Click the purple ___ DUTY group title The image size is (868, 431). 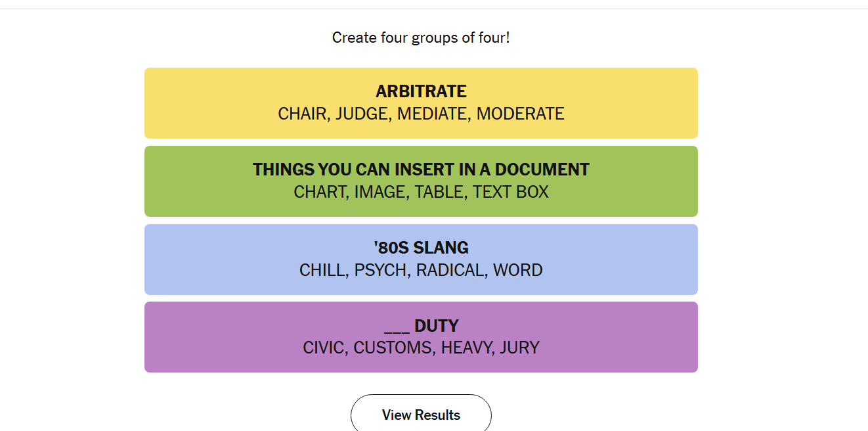coord(421,326)
